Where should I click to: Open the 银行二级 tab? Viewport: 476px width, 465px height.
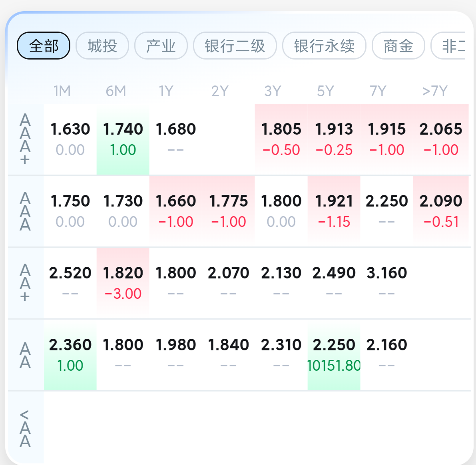[235, 46]
